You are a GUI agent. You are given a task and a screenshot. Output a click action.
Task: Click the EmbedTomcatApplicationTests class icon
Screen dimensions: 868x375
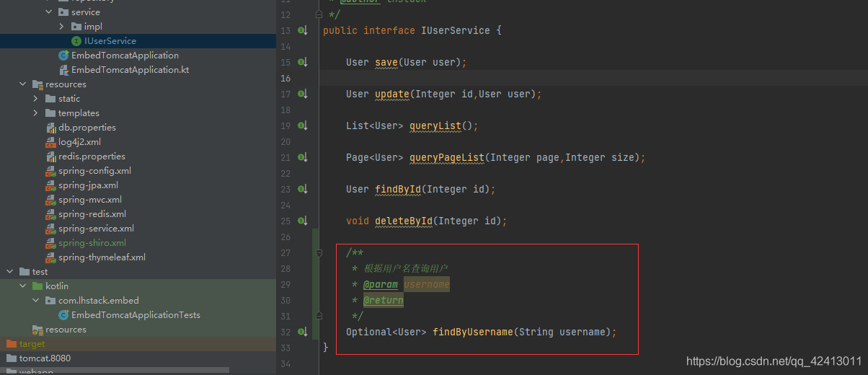coord(63,315)
